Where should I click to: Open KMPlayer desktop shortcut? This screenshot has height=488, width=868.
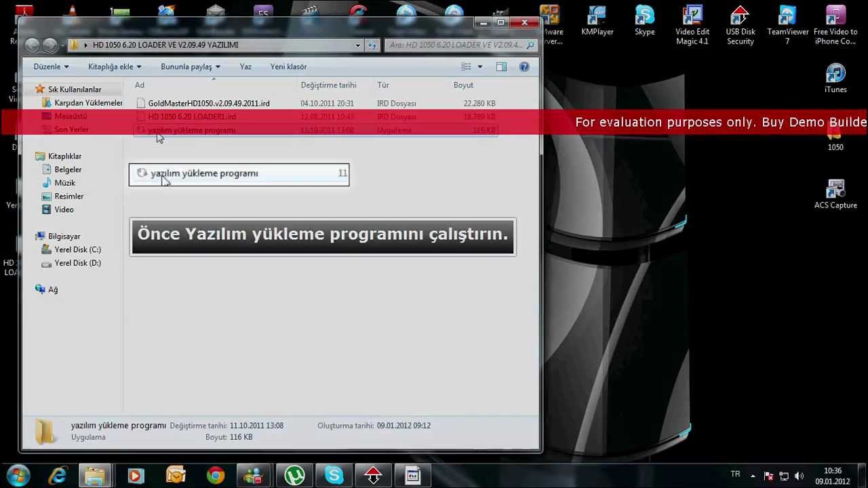(x=597, y=22)
